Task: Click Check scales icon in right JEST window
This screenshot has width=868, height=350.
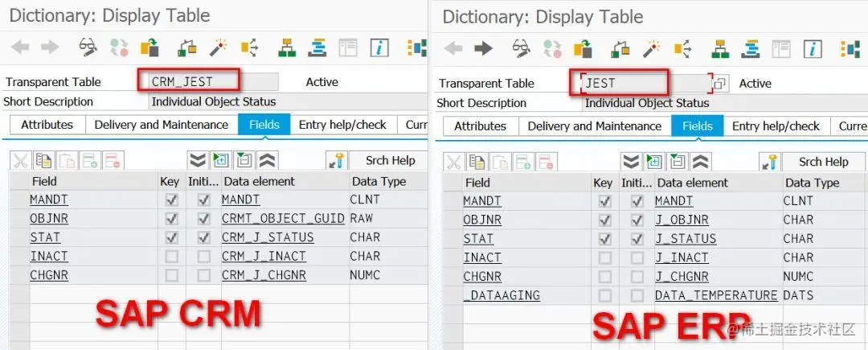Action: coord(620,49)
